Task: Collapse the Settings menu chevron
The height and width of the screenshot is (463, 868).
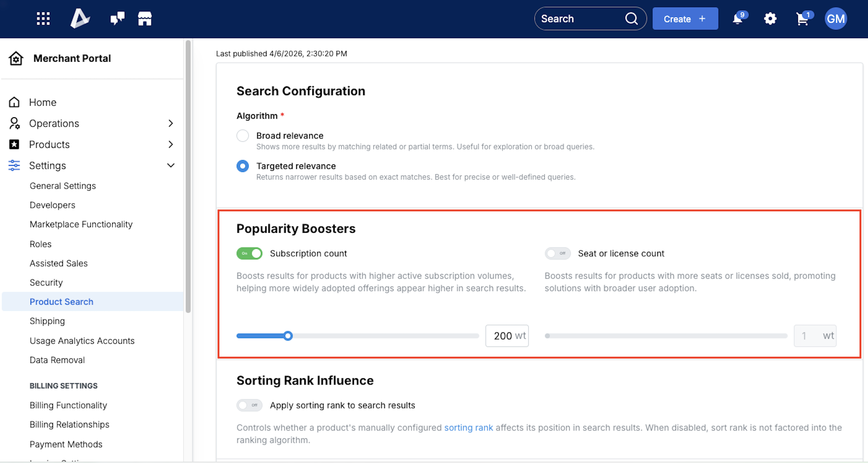Action: (x=171, y=166)
